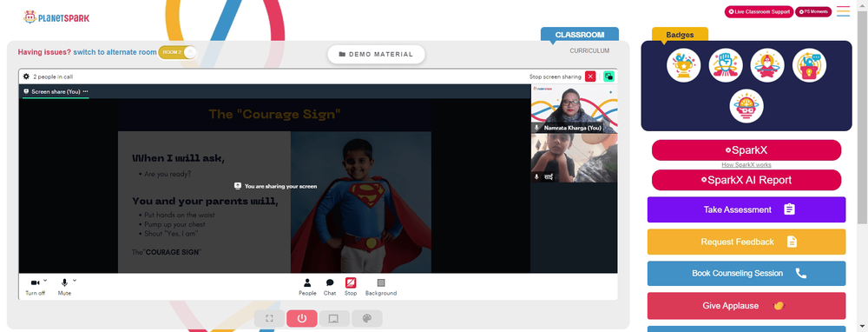Click microphone icon on student tile
The height and width of the screenshot is (332, 868).
[x=536, y=176]
